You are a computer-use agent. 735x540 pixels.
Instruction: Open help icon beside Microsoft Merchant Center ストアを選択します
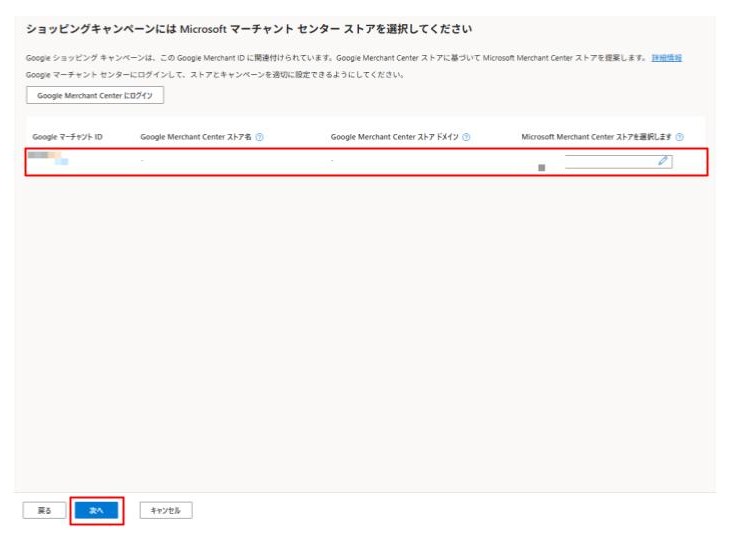click(680, 137)
